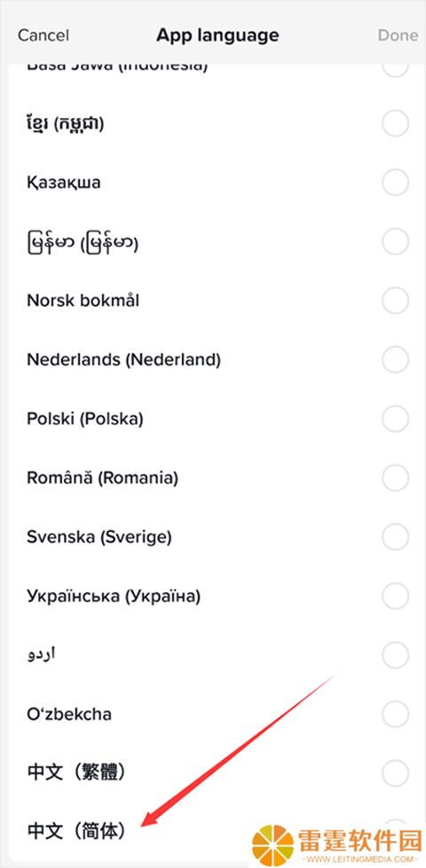The image size is (426, 868).
Task: Select the Svenska (Sverige) radio button
Action: point(396,536)
